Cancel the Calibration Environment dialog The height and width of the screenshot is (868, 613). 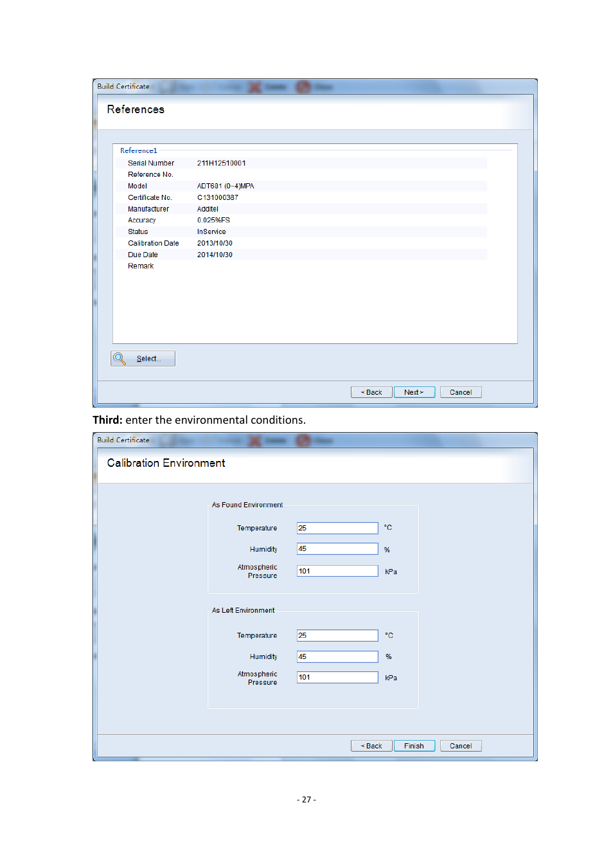click(x=461, y=746)
